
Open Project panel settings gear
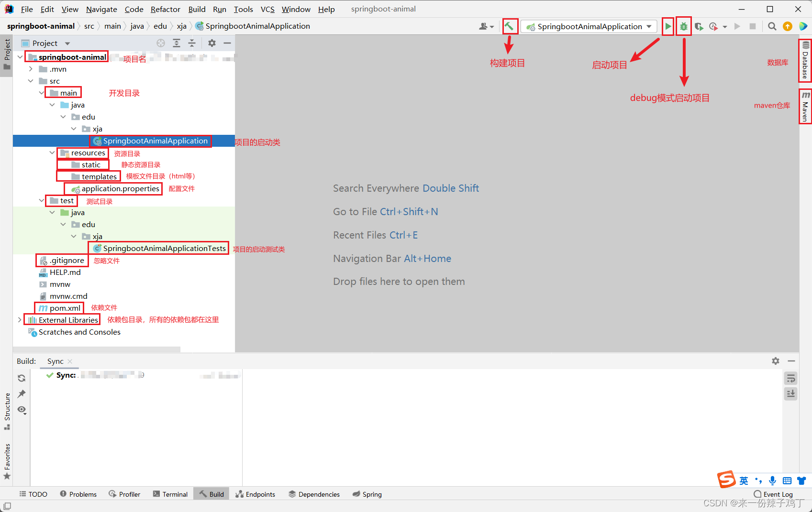click(212, 43)
